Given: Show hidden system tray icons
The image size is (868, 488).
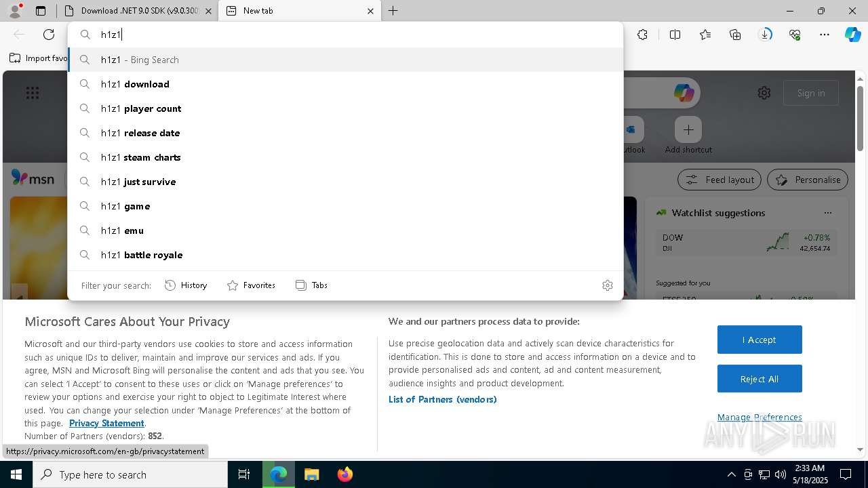Looking at the screenshot, I should click(x=731, y=474).
